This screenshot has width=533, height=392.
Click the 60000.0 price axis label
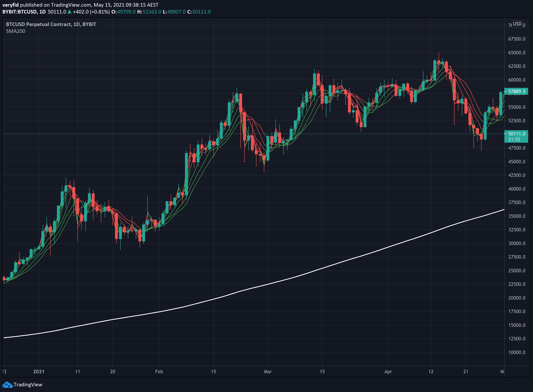517,80
